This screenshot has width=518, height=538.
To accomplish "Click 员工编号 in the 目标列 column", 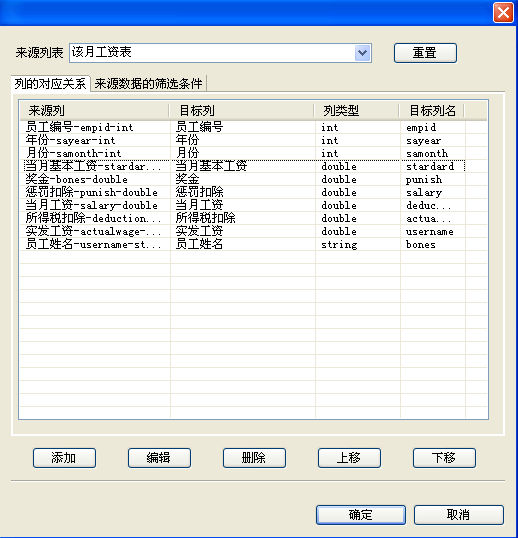I will (199, 127).
